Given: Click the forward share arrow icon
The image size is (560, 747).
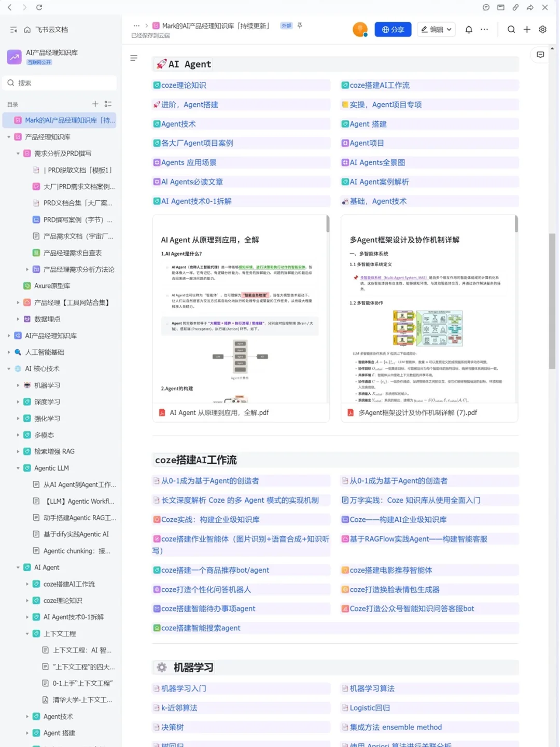Looking at the screenshot, I should (x=530, y=7).
